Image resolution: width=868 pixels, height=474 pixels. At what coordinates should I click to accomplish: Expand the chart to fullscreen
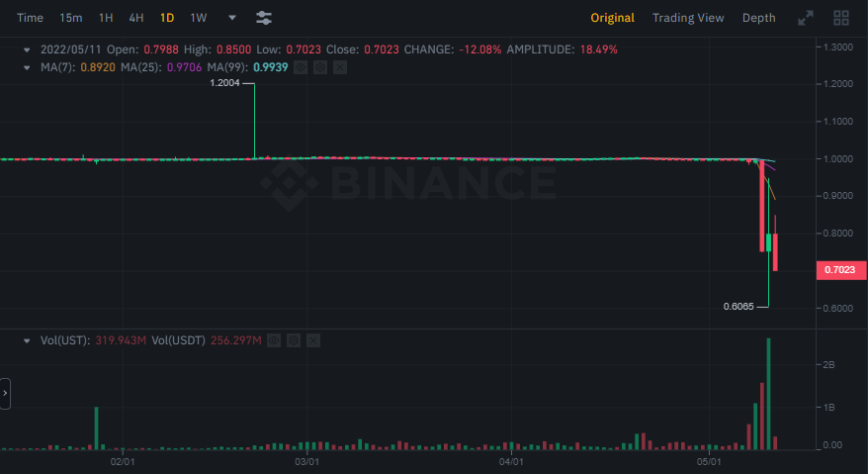pyautogui.click(x=806, y=18)
